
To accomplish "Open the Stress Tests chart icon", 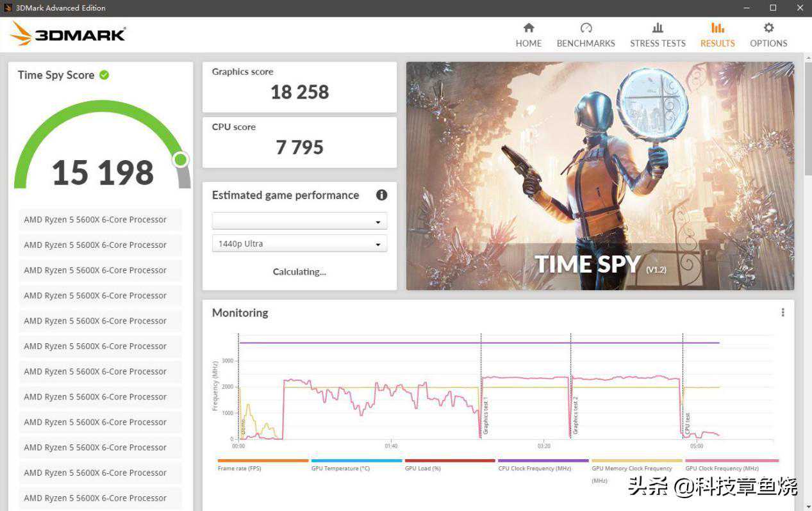I will coord(658,28).
